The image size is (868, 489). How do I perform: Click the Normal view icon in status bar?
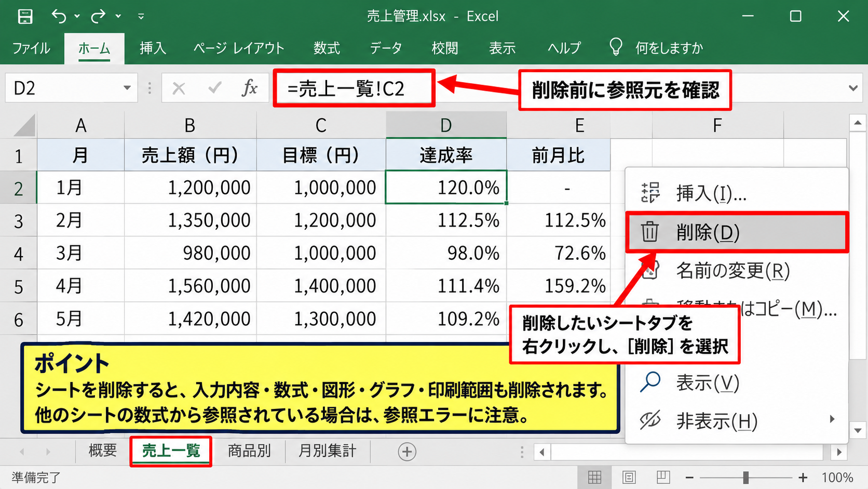[595, 477]
